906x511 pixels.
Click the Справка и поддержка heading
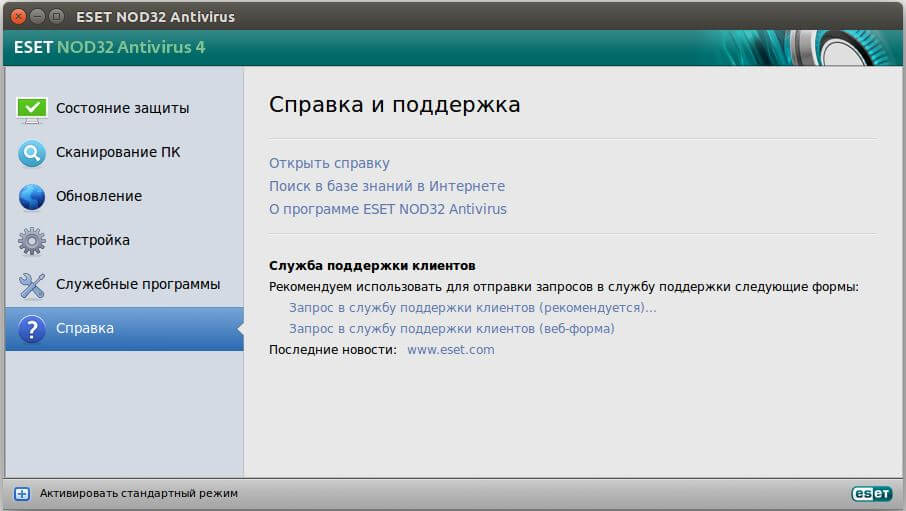pyautogui.click(x=395, y=105)
